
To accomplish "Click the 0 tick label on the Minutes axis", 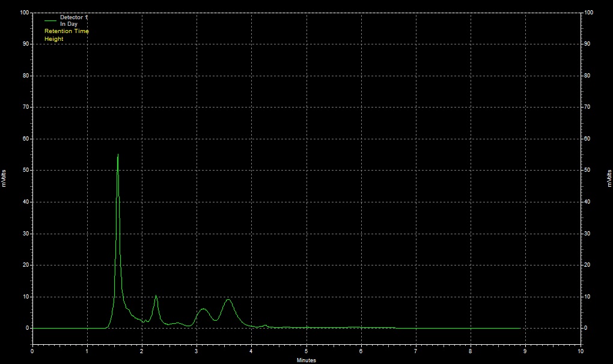I will click(32, 351).
